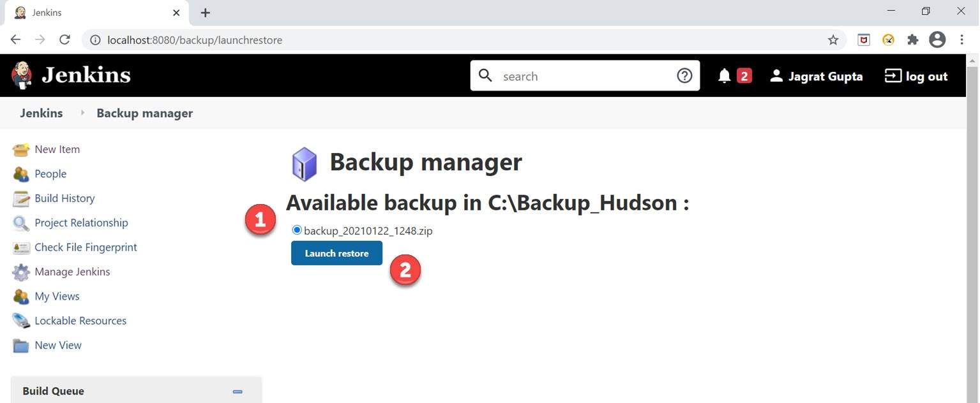Click the Backup manager breadcrumb
980x403 pixels.
[x=144, y=114]
